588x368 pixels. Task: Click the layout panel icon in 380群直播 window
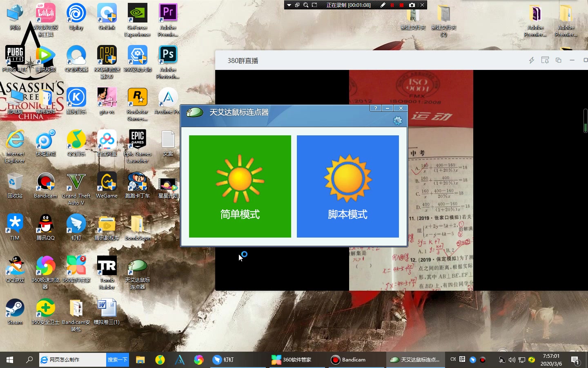tap(545, 60)
